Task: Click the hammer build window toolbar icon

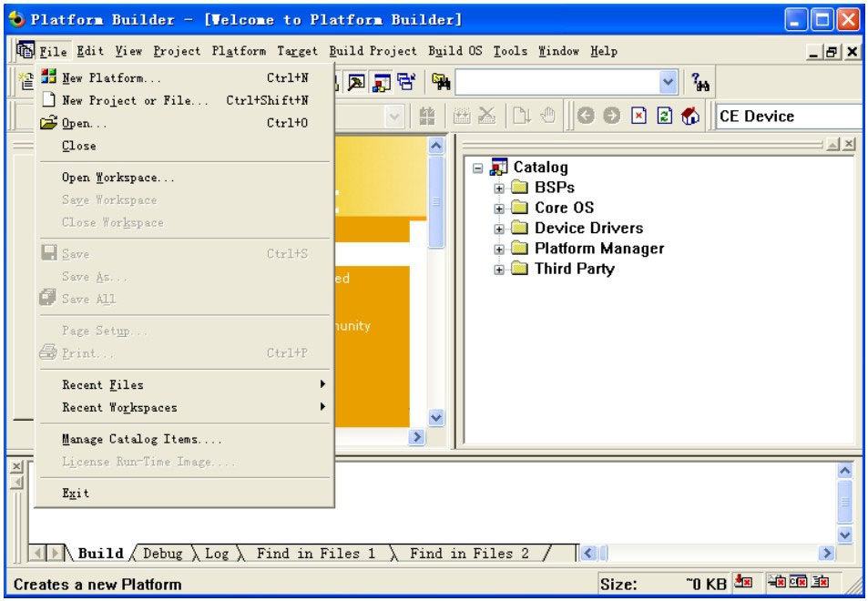Action: coord(356,83)
